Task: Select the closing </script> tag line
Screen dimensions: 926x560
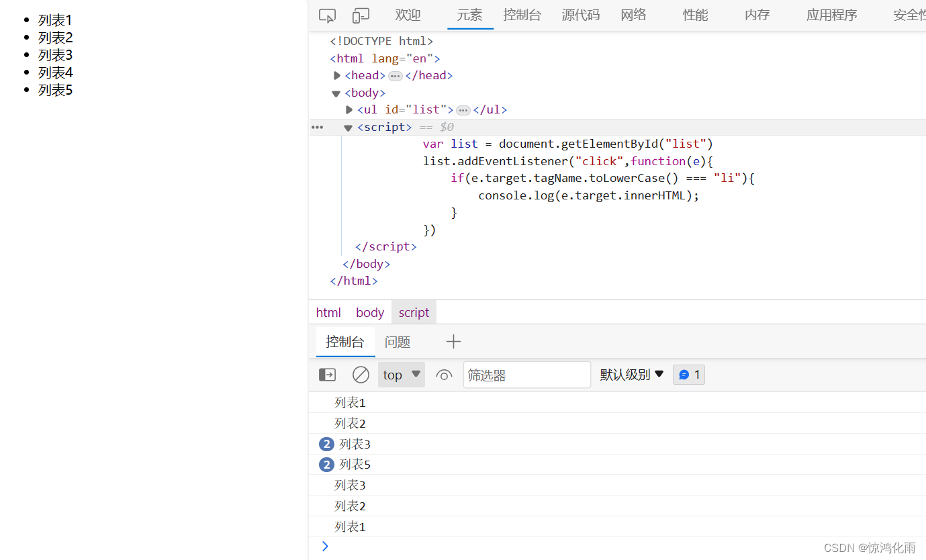Action: click(385, 246)
